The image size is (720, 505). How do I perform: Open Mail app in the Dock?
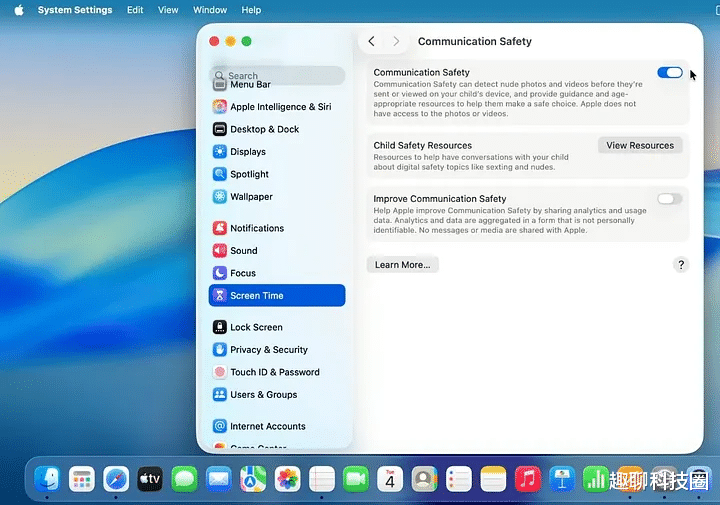click(219, 479)
